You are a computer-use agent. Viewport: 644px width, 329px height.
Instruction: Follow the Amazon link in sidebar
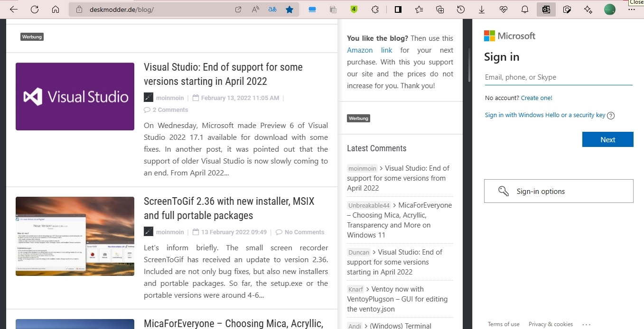point(370,50)
